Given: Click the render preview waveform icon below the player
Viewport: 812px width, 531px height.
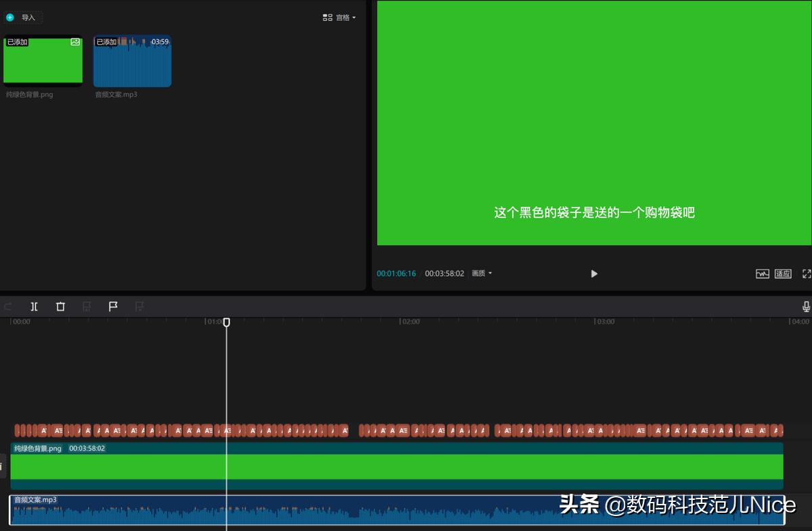Looking at the screenshot, I should (x=763, y=273).
